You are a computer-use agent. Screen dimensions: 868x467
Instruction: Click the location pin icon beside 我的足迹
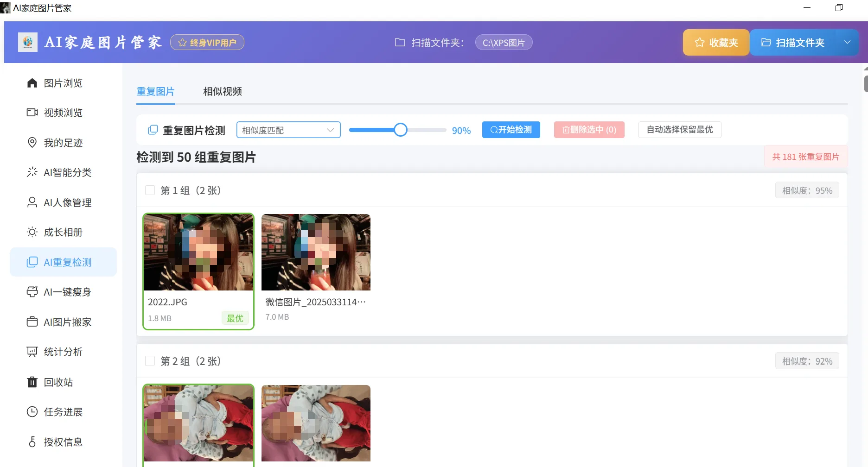(x=32, y=142)
